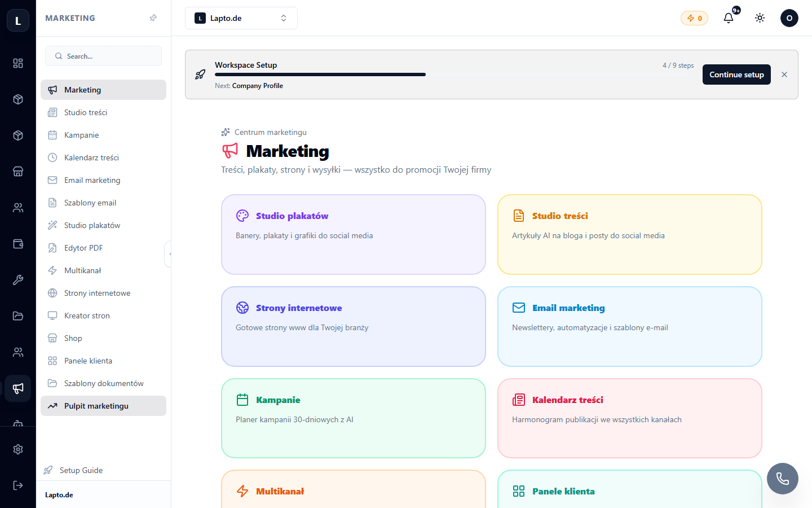The width and height of the screenshot is (812, 508).
Task: Open Kalendarz treści in the sidebar
Action: 104,157
